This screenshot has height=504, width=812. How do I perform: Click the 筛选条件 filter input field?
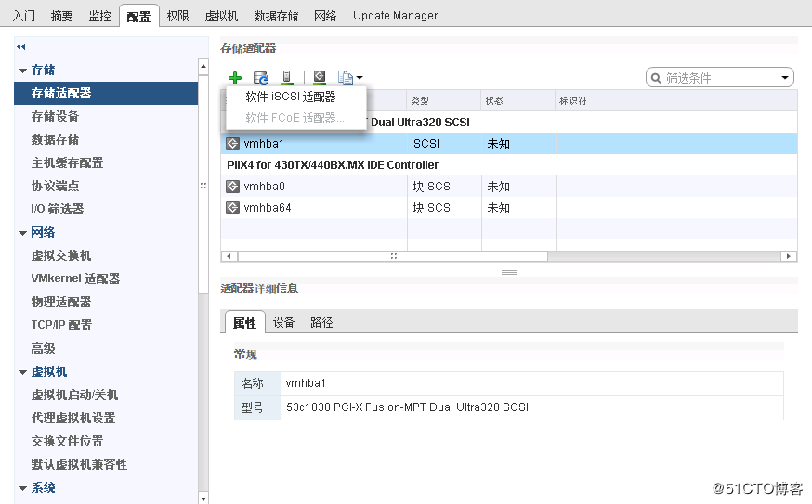coord(720,78)
